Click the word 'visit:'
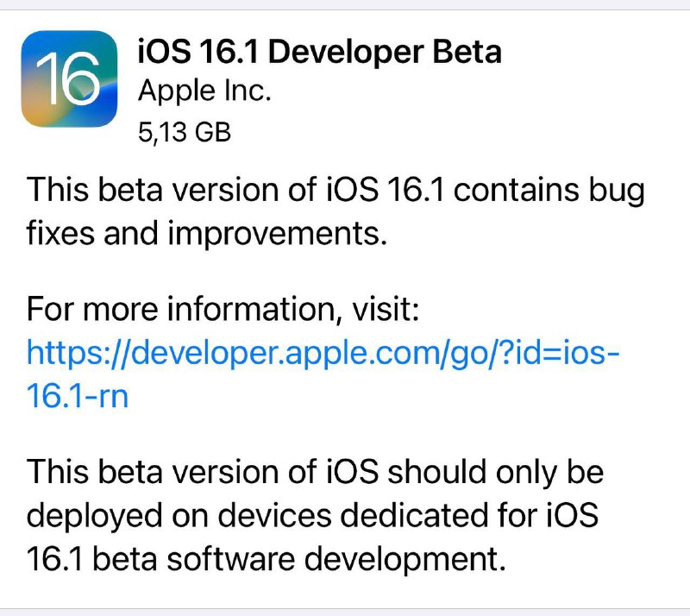 coord(386,310)
